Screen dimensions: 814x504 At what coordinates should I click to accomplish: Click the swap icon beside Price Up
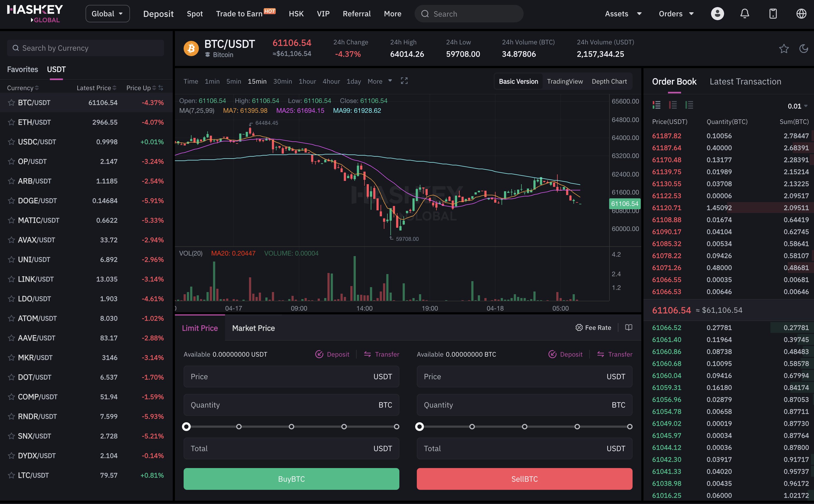[161, 88]
